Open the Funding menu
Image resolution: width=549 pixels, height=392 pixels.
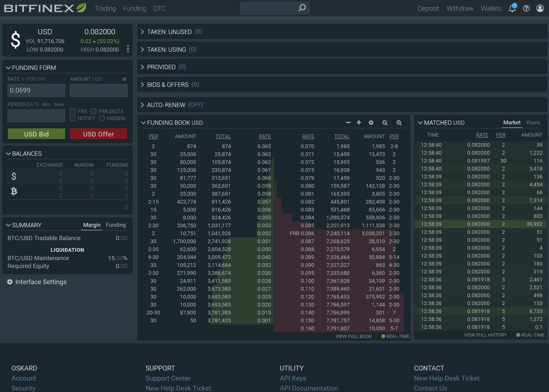tap(135, 8)
